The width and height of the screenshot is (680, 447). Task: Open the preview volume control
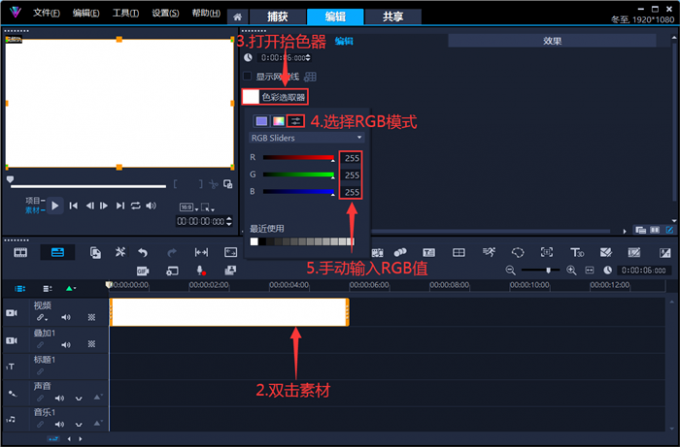(x=151, y=206)
